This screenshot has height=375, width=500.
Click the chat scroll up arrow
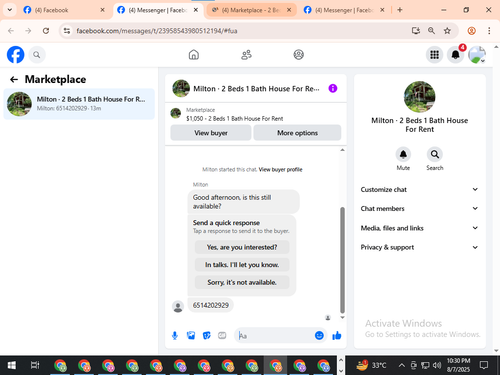pos(342,150)
